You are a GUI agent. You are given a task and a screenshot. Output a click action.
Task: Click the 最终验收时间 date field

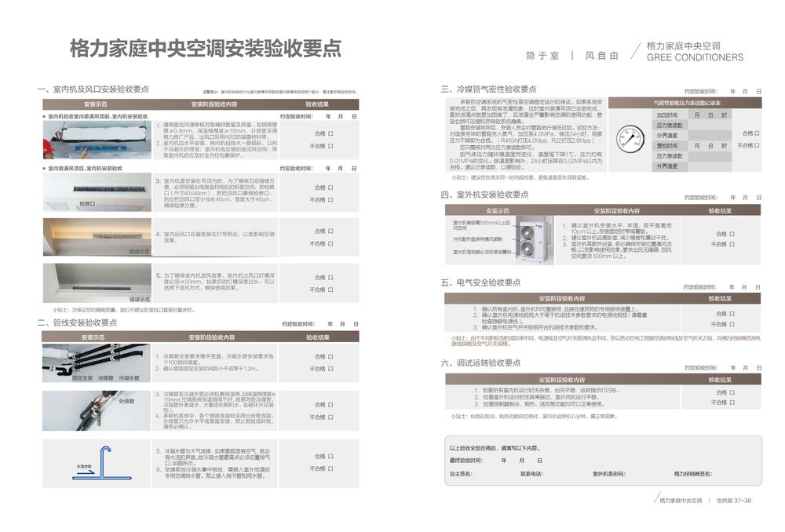pyautogui.click(x=495, y=461)
